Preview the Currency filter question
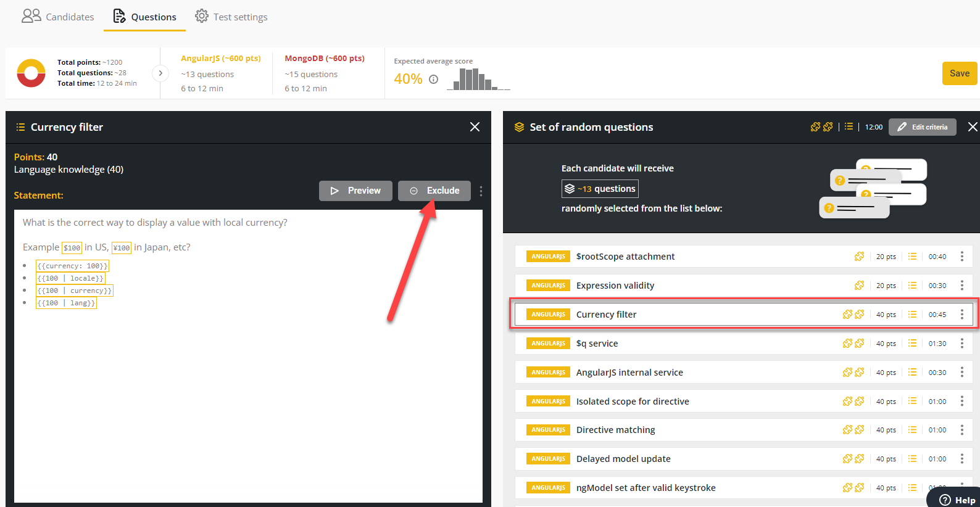Screen dimensions: 980x507 point(355,191)
